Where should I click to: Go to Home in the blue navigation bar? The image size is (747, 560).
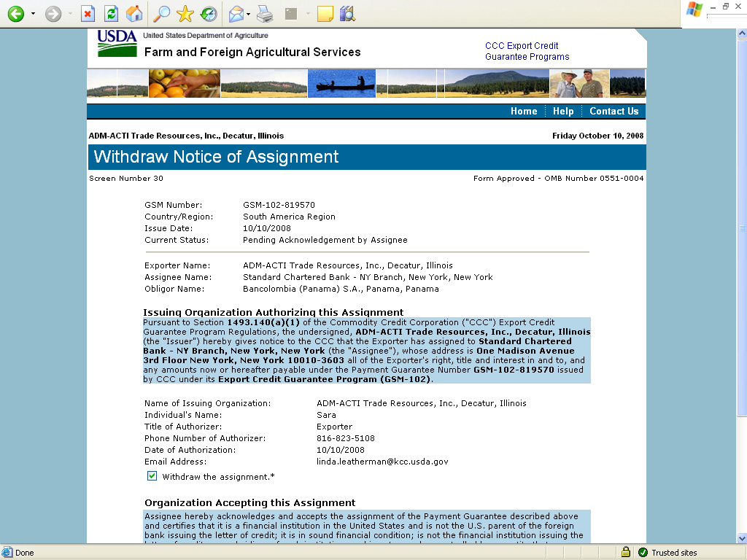tap(524, 111)
